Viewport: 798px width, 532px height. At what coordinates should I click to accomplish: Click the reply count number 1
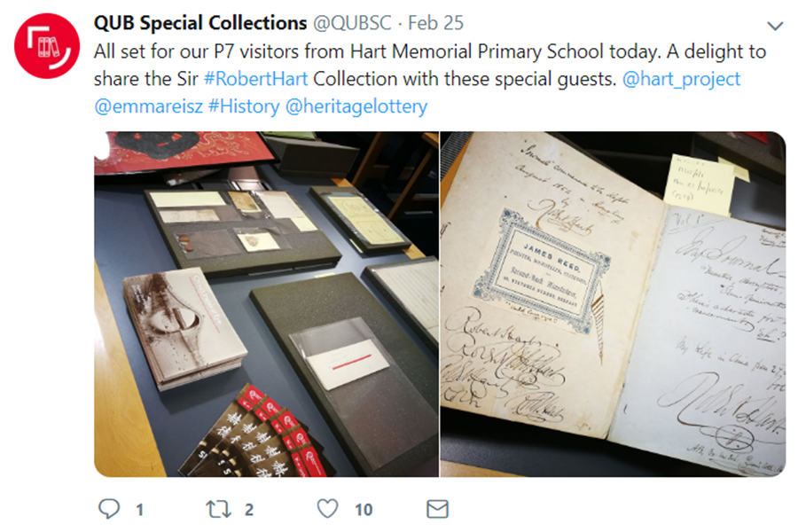139,510
